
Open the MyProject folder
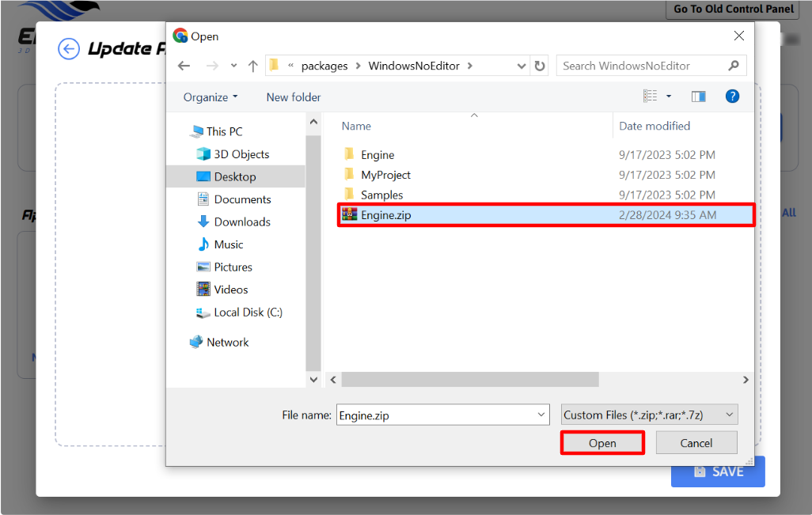pos(385,175)
